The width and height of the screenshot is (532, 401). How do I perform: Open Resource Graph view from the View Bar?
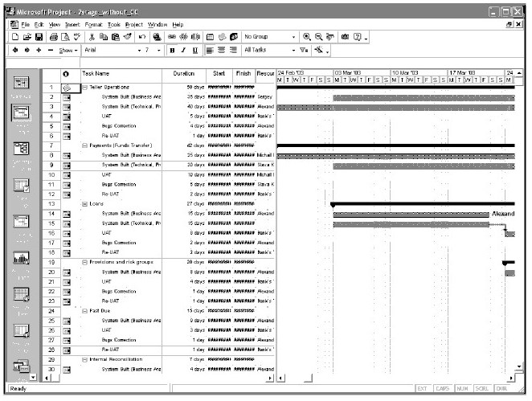pyautogui.click(x=22, y=258)
